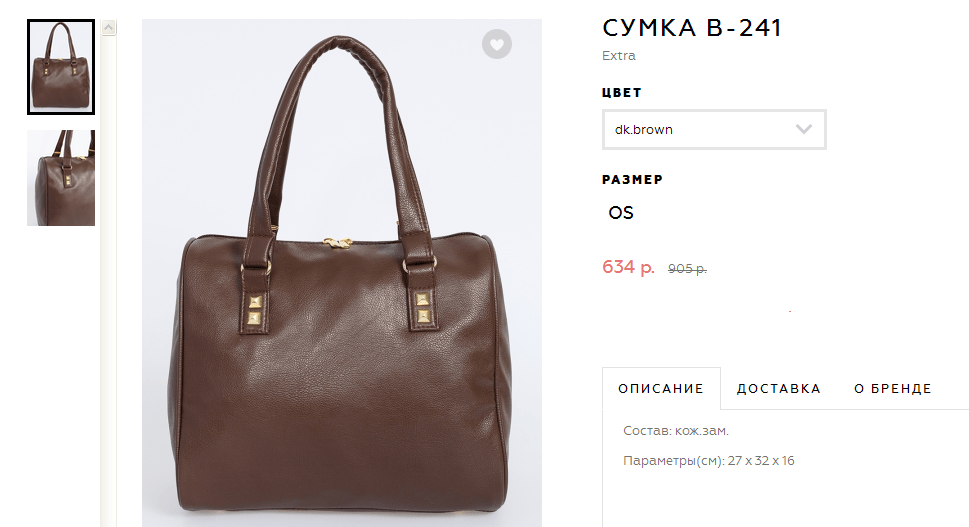
Task: Click the crossed-out 905 р. old price
Action: coord(687,269)
